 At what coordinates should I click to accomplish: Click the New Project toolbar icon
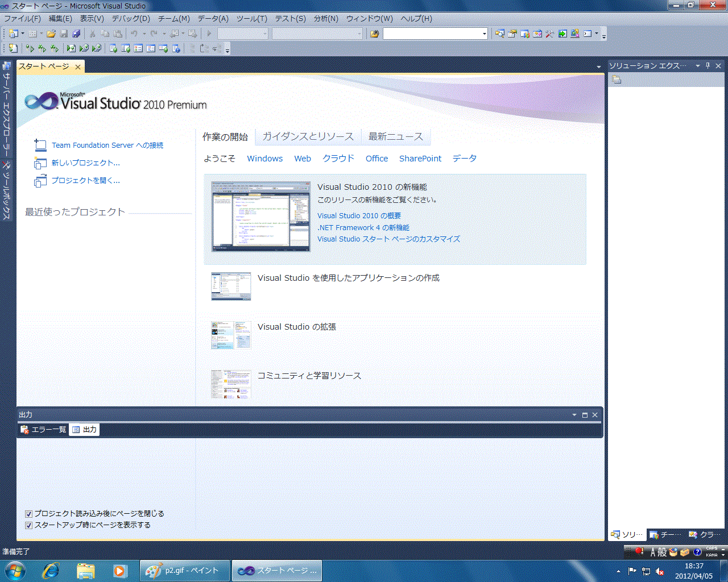coord(13,34)
